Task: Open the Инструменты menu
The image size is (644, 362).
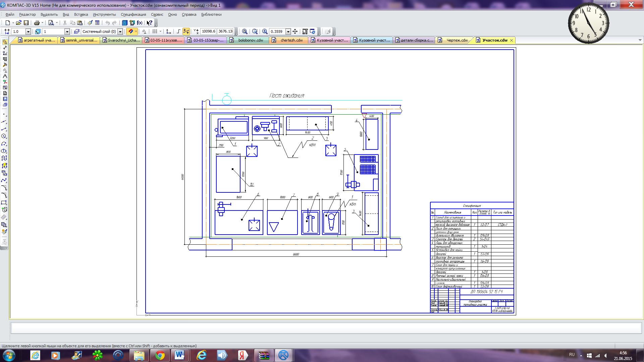Action: click(x=104, y=14)
